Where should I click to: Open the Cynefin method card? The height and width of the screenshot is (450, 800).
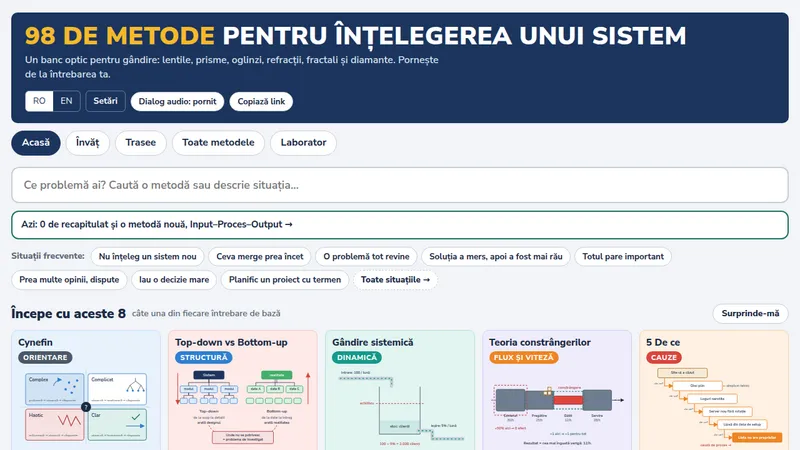point(86,390)
